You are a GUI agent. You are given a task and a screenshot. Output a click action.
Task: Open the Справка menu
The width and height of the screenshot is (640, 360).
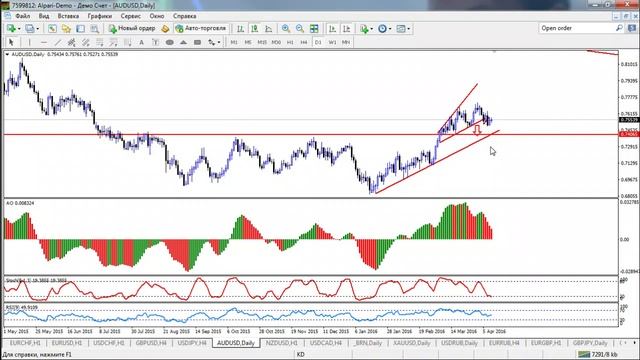tap(184, 16)
